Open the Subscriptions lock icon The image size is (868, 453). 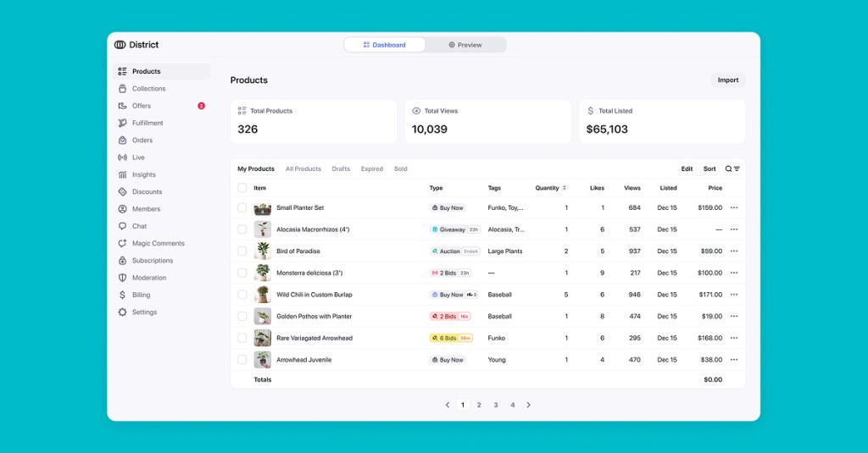122,261
